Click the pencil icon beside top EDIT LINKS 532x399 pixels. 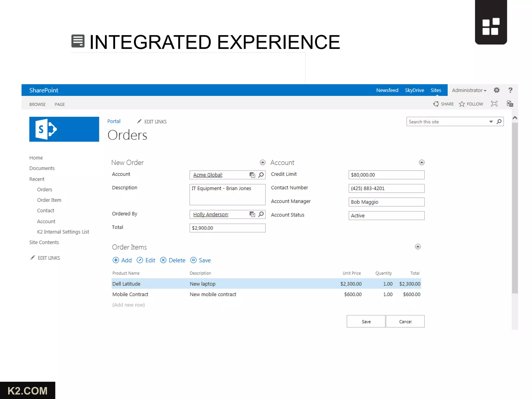click(x=139, y=121)
